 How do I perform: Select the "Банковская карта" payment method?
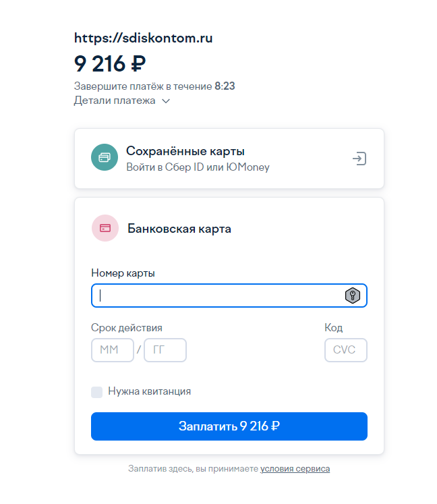tap(179, 229)
